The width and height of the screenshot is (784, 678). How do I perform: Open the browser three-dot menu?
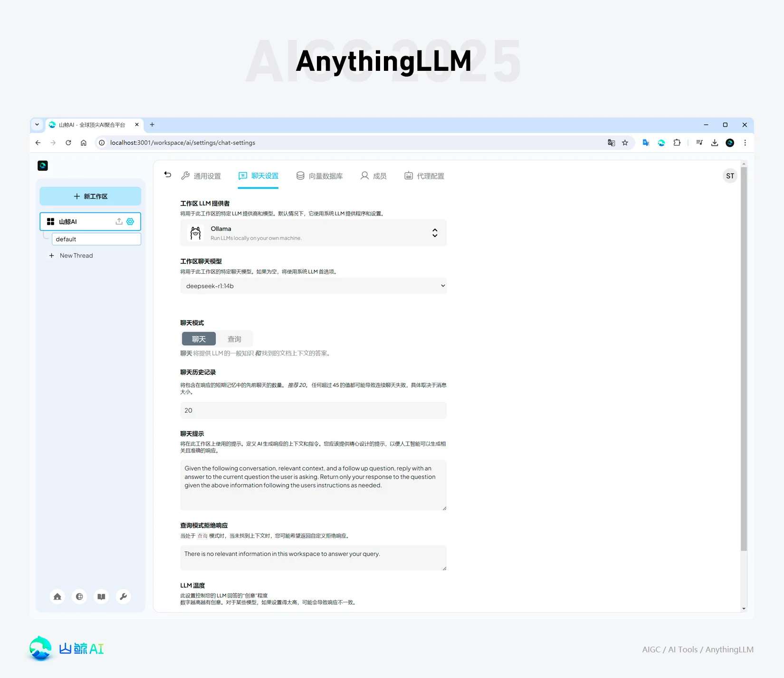point(745,143)
